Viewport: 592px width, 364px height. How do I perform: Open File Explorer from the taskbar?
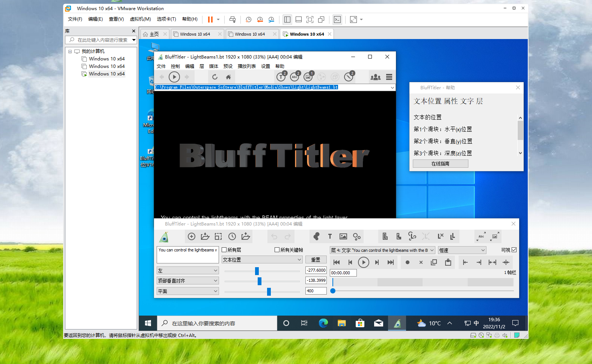[x=341, y=323]
